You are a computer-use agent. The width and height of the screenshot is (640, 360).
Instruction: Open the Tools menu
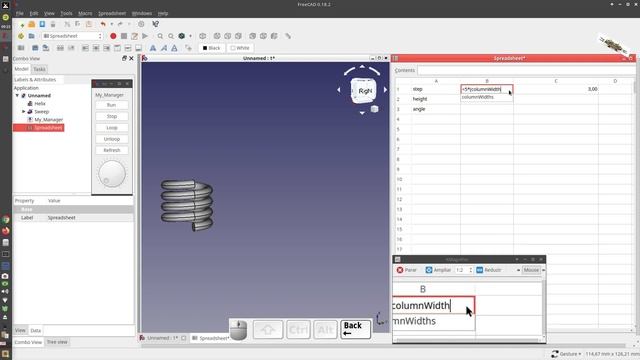click(66, 13)
